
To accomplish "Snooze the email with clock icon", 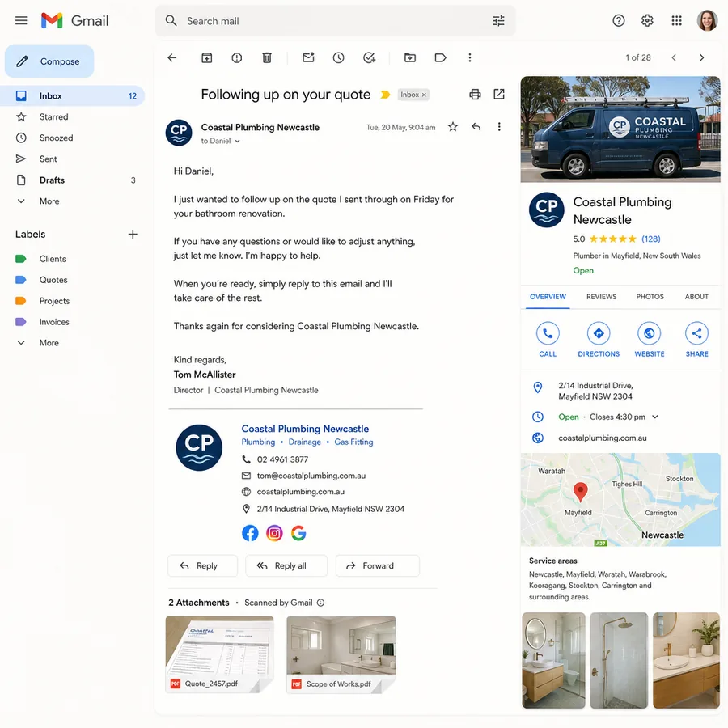I will pos(338,57).
